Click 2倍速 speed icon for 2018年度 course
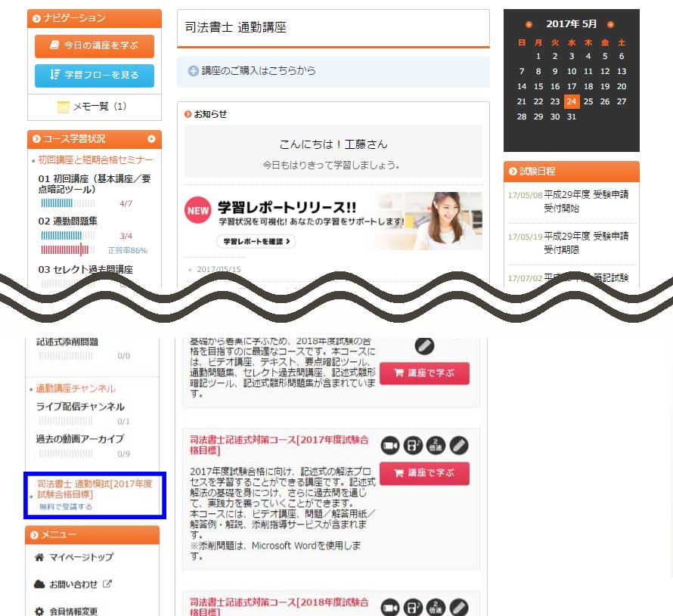673x616 pixels. (x=436, y=608)
